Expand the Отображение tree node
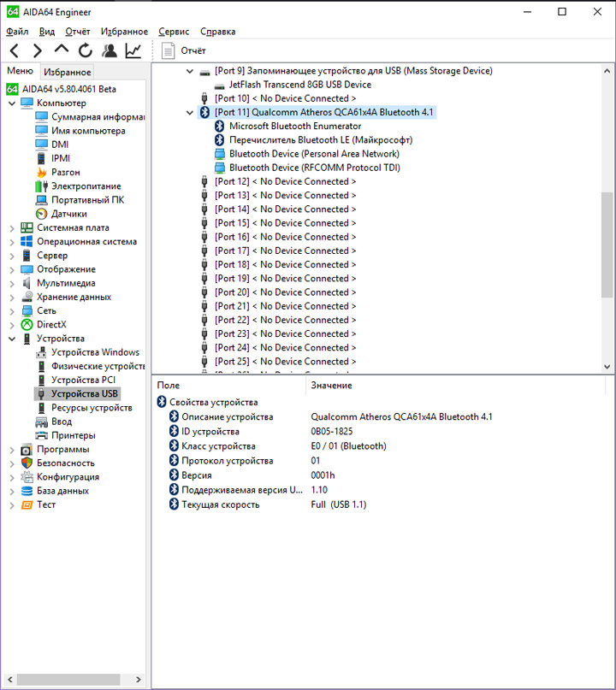Image resolution: width=616 pixels, height=690 pixels. [x=12, y=269]
